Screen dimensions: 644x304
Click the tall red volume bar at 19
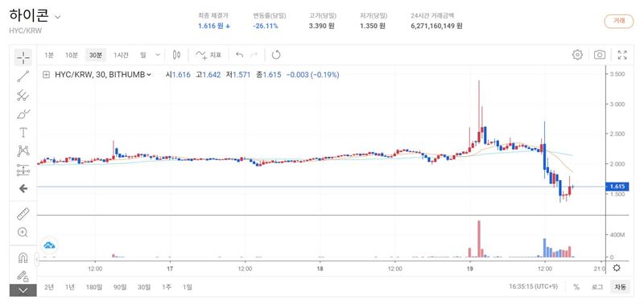coord(479,239)
